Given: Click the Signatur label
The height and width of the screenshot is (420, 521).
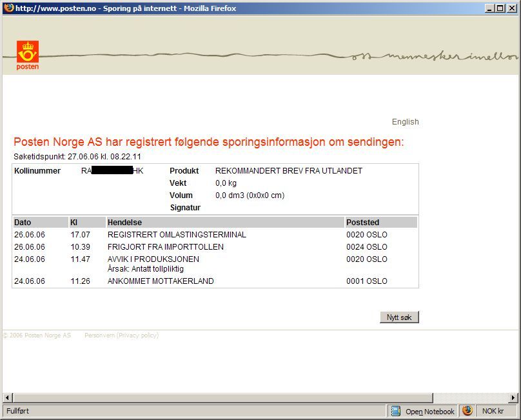Looking at the screenshot, I should pyautogui.click(x=185, y=208).
